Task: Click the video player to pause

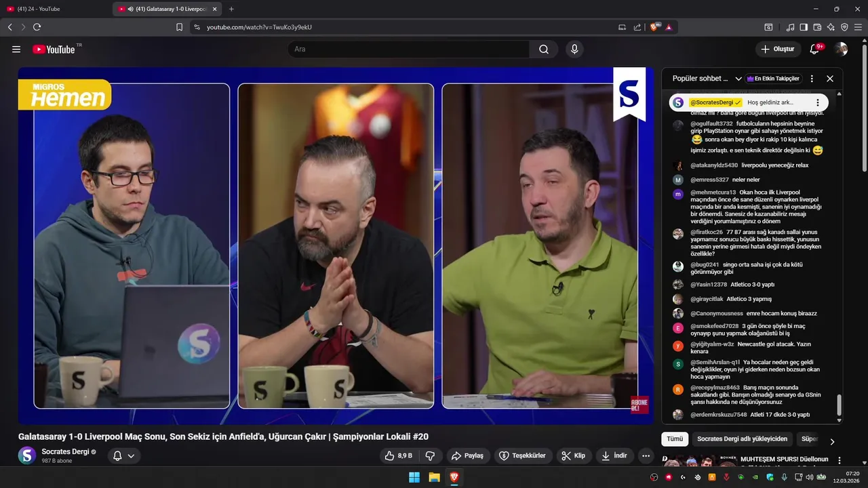Action: tap(336, 245)
